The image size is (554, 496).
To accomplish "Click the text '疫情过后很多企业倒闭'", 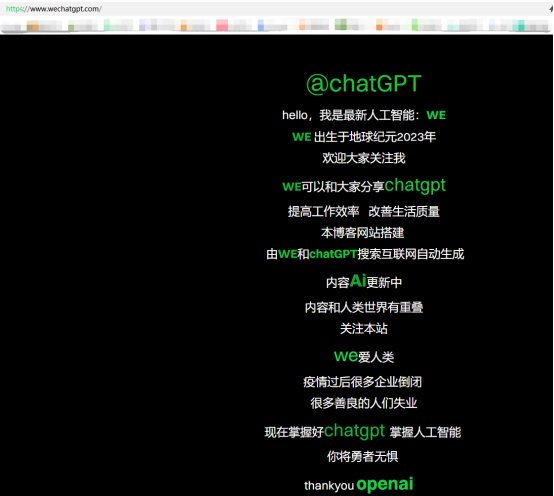I will pyautogui.click(x=363, y=382).
